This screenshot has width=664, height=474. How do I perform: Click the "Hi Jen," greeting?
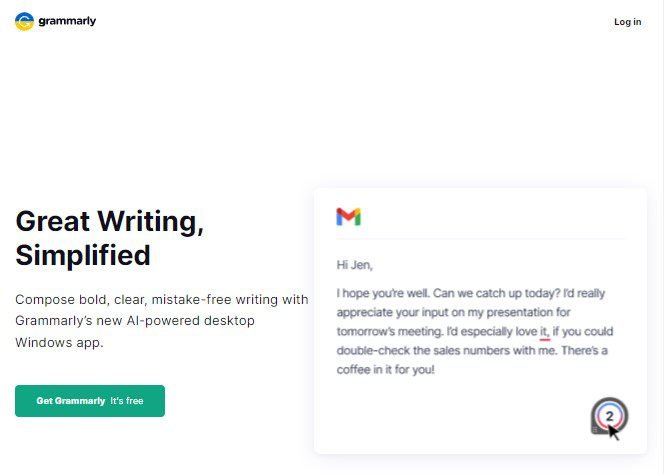tap(355, 265)
